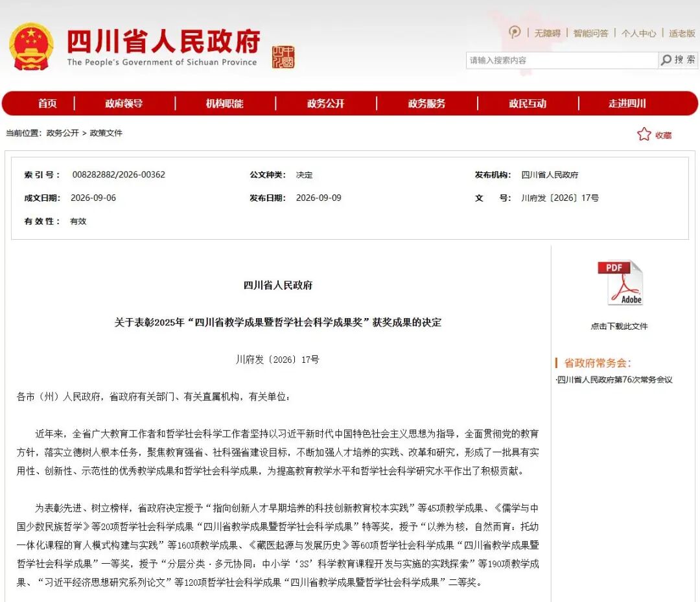
Task: Click 政务公开 in breadcrumb
Action: pyautogui.click(x=62, y=133)
